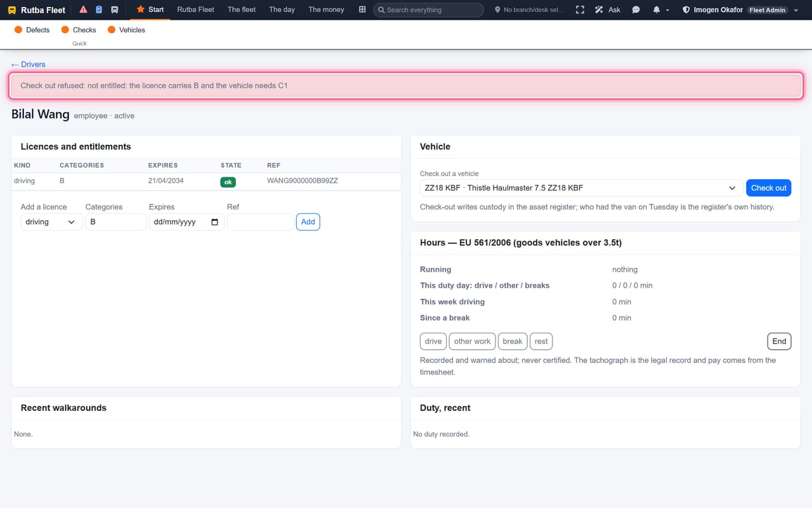Click the Fleet Admin role badge
The image size is (812, 508).
coord(767,10)
